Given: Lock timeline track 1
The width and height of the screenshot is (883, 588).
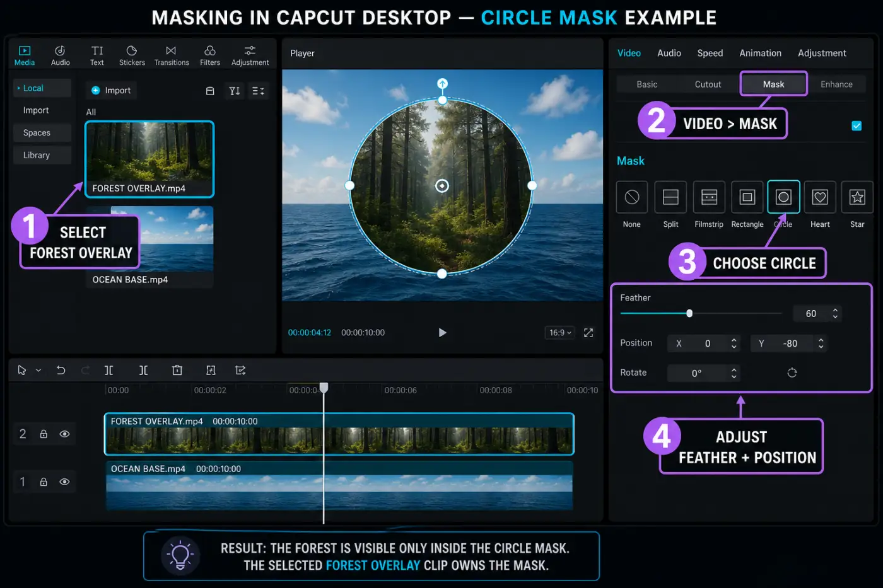Looking at the screenshot, I should coord(44,482).
